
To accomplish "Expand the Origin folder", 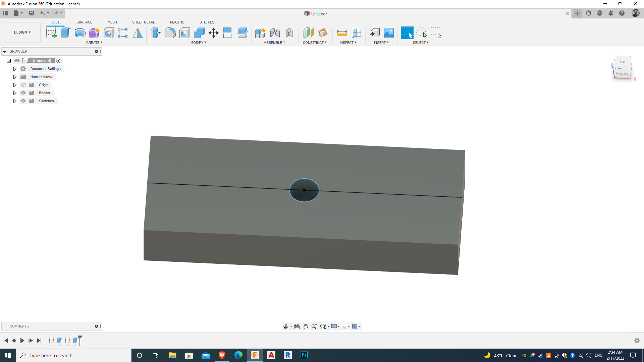I will (15, 85).
